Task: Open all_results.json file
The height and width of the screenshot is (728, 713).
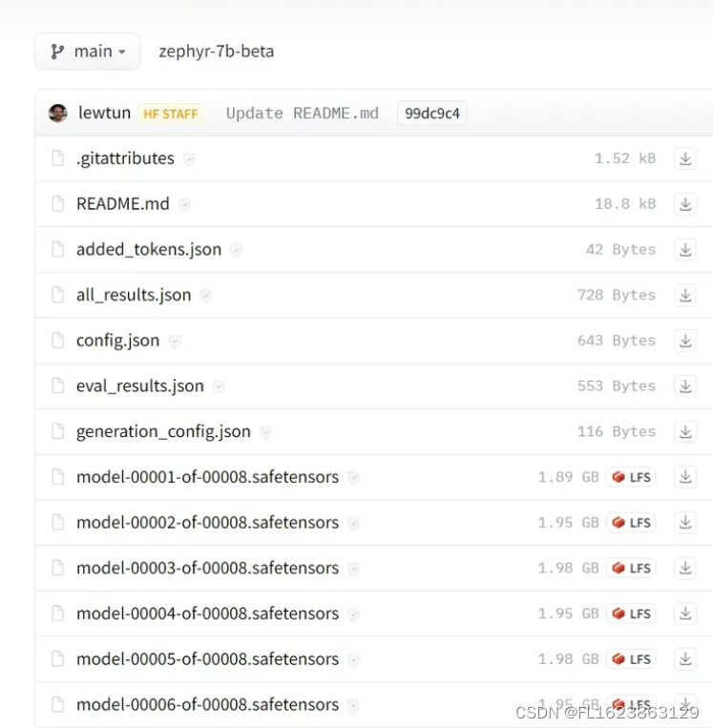Action: click(134, 295)
